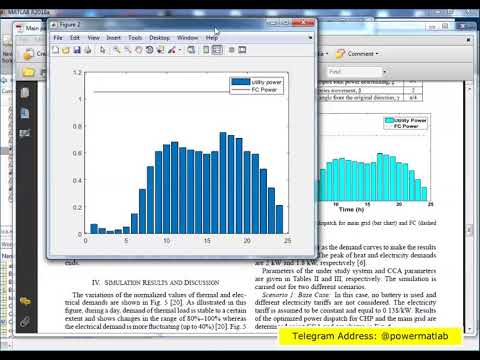Click scroll down arrow in PDF reader scrollbar

tap(469, 329)
